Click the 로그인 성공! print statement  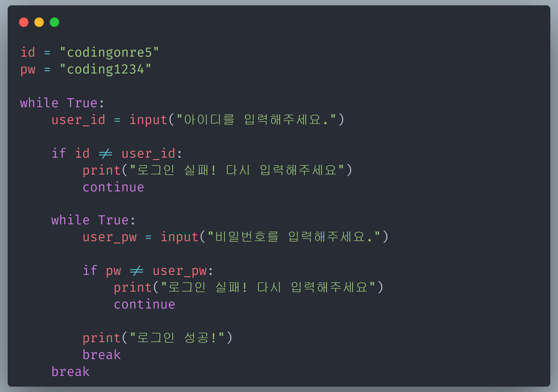coord(158,338)
